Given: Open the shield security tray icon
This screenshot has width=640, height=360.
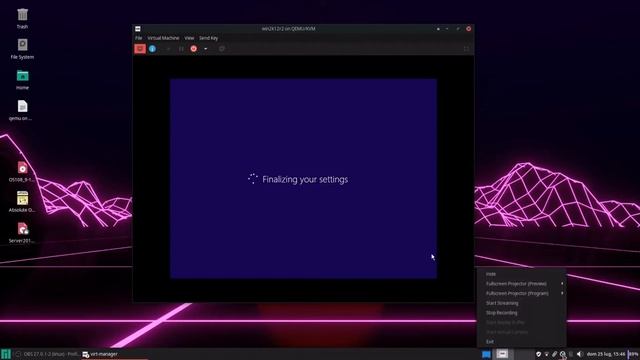Looking at the screenshot, I should tap(538, 354).
